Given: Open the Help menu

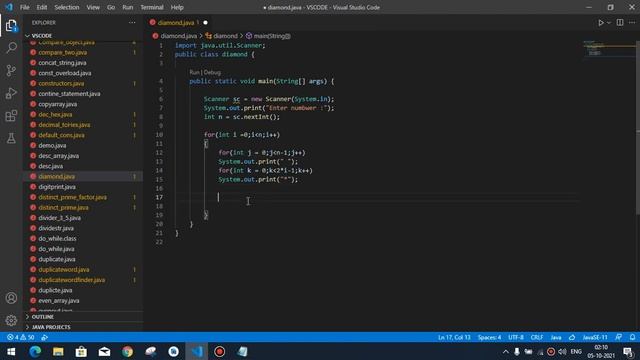Looking at the screenshot, I should (x=177, y=7).
